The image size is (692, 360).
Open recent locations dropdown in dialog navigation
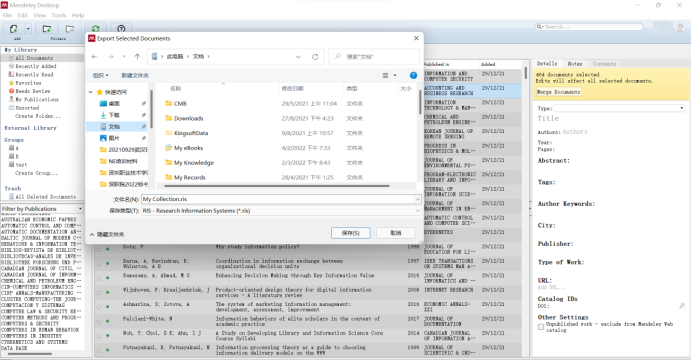click(x=124, y=56)
